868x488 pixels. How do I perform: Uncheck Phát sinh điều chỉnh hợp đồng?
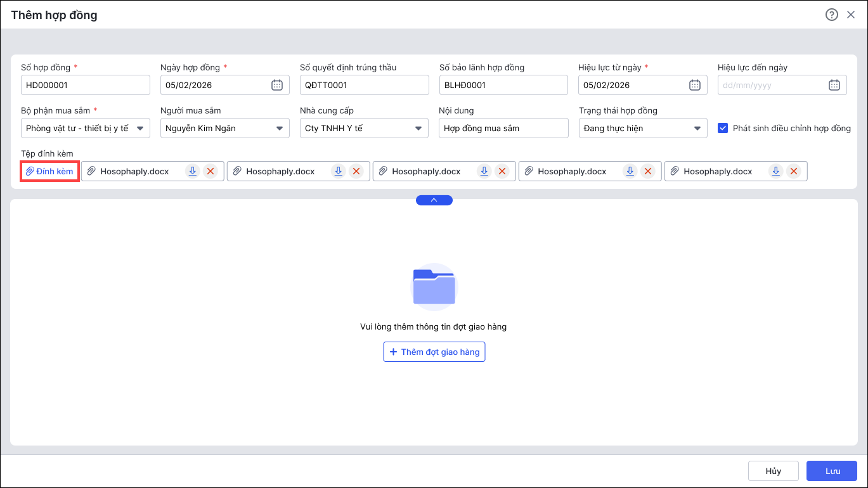723,128
